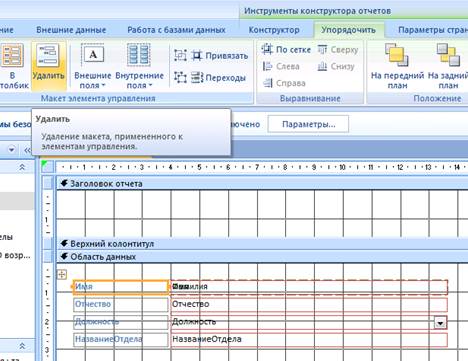The image size is (468, 361).
Task: Open the Конструктор ribbon tab
Action: tap(274, 30)
